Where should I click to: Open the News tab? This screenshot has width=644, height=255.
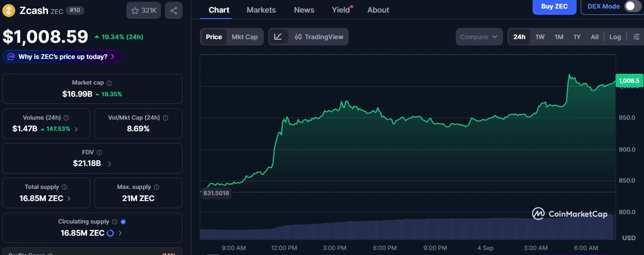pos(304,10)
